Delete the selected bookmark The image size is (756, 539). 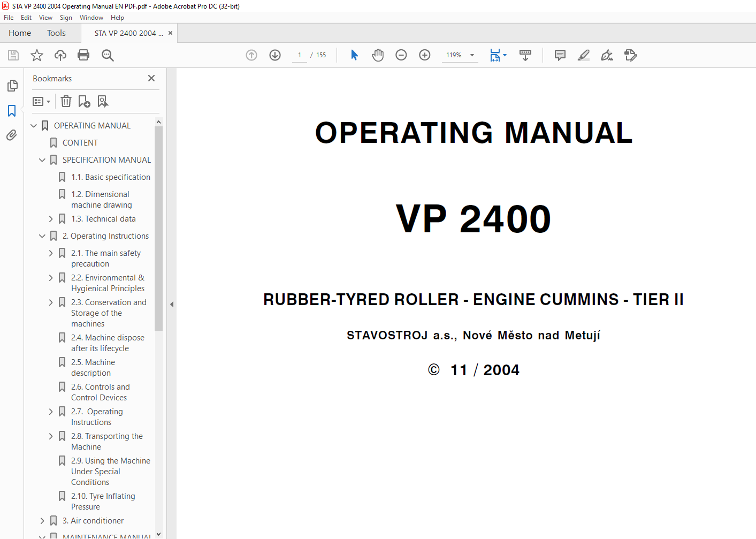pos(66,101)
